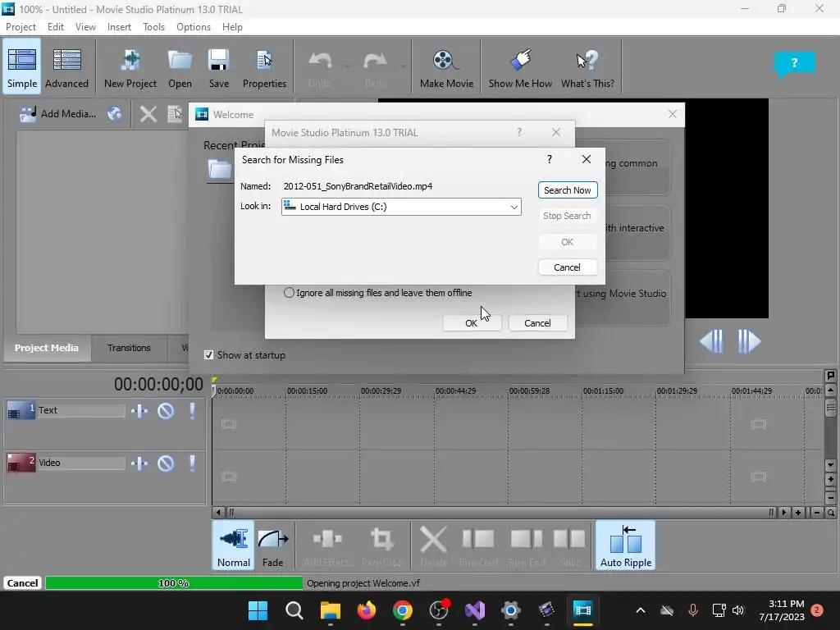Expand the Look in drive dropdown

click(x=514, y=207)
